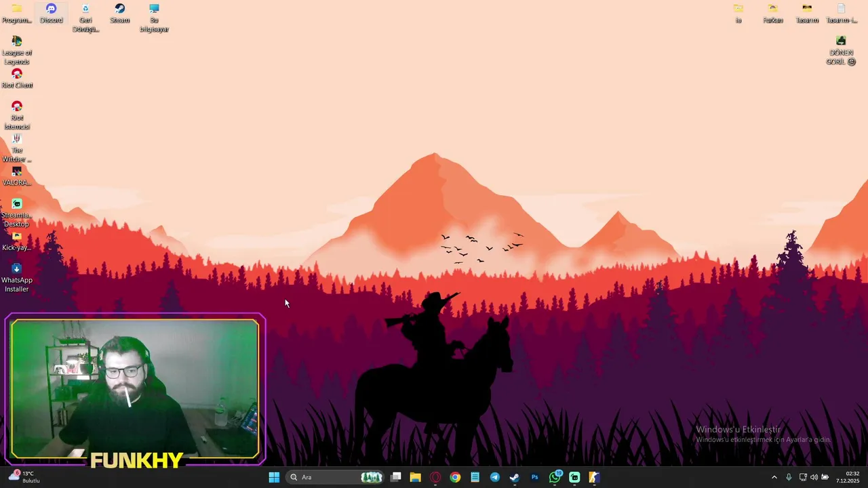Screen dimensions: 868x488
Task: Click the forest search highlight image in search box
Action: pyautogui.click(x=372, y=477)
